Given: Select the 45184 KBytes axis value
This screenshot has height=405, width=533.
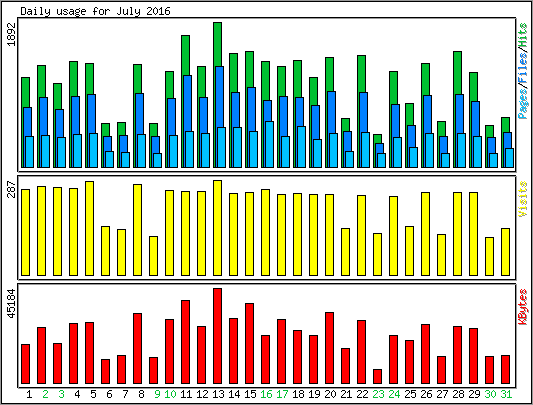Looking at the screenshot, I should coord(11,303).
